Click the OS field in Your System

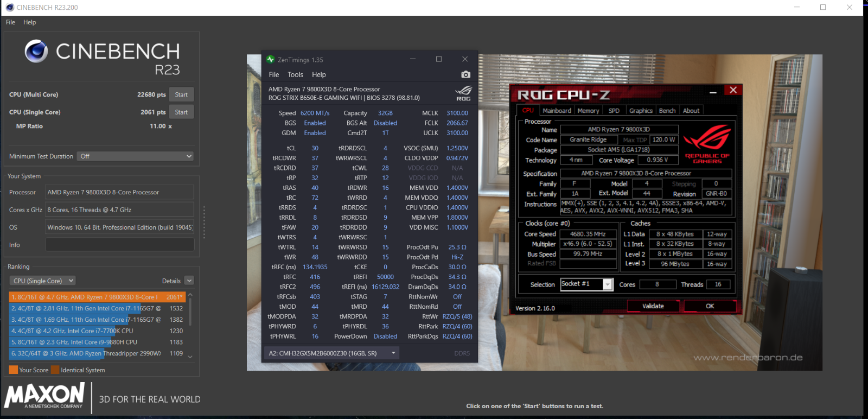[x=119, y=227]
